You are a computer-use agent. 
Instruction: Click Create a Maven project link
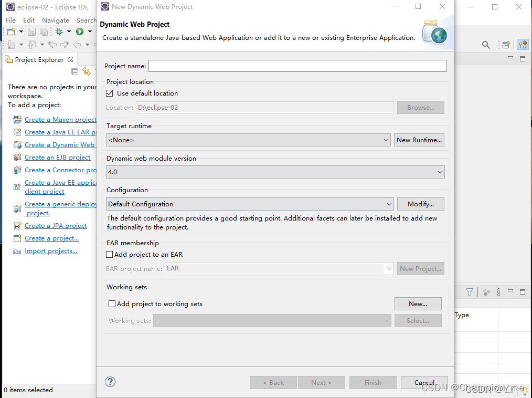point(60,120)
